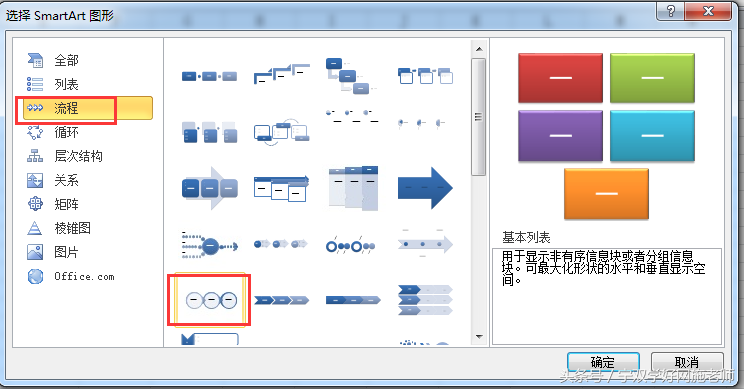Click the scroll down arrow of layout list
744x389 pixels.
[x=479, y=337]
